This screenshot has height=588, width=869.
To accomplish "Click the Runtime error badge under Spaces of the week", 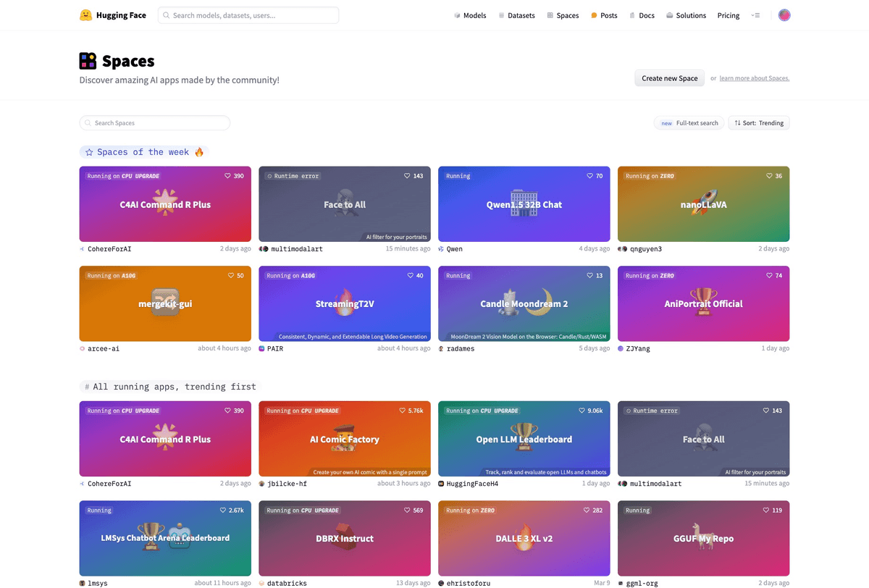I will coord(293,176).
